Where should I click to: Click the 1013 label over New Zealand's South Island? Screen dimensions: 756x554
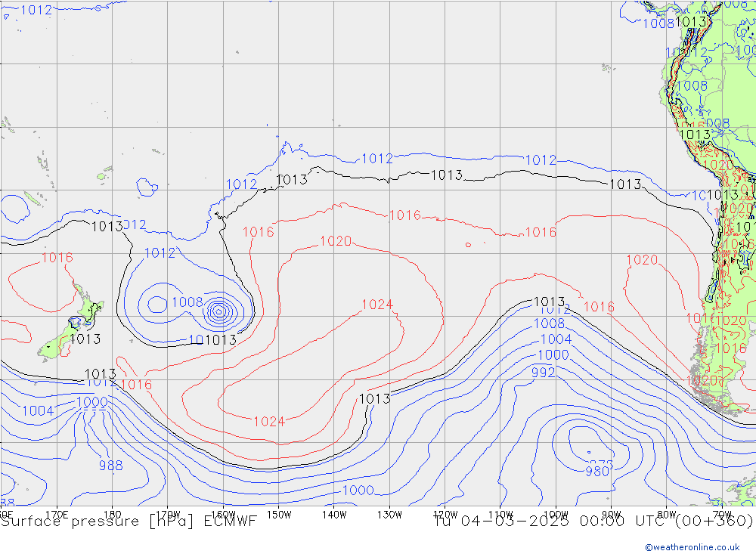85,339
